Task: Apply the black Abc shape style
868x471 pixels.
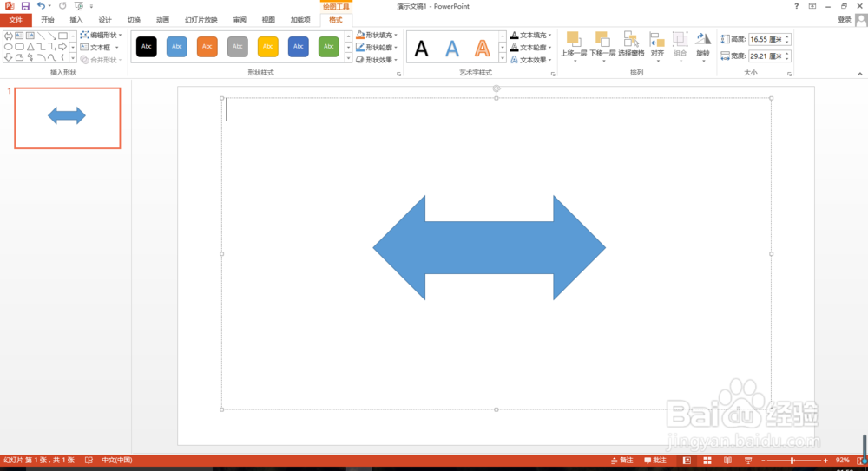Action: [146, 47]
